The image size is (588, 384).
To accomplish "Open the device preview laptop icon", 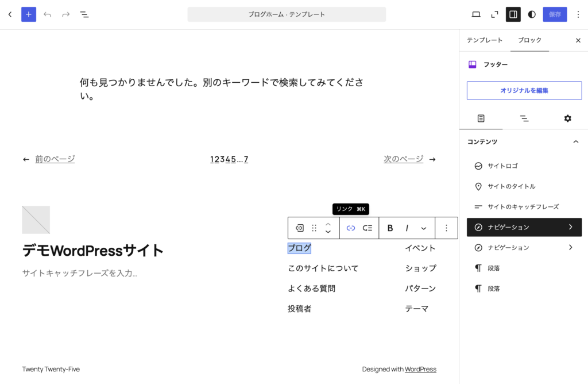I will point(476,14).
